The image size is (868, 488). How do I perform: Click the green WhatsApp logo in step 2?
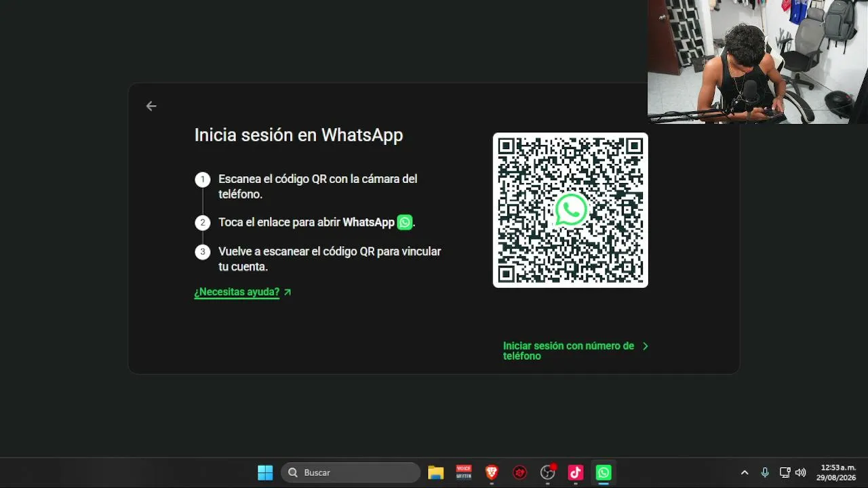(405, 222)
